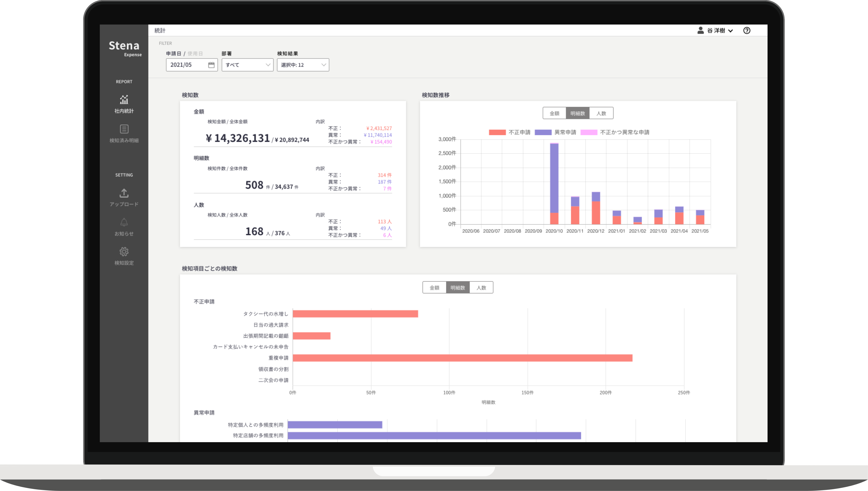Click the タクシー代の水増し horizontal bar

[x=355, y=314]
